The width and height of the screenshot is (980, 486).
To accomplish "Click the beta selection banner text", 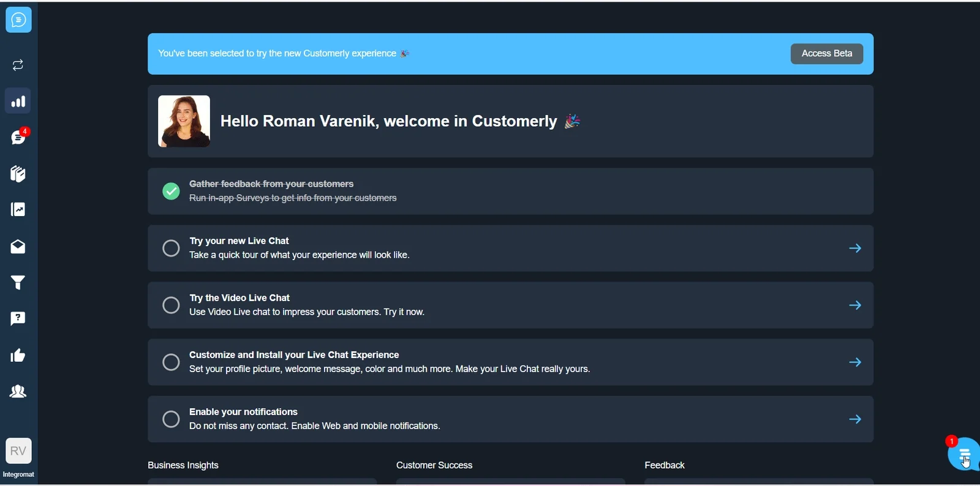I will click(x=283, y=53).
